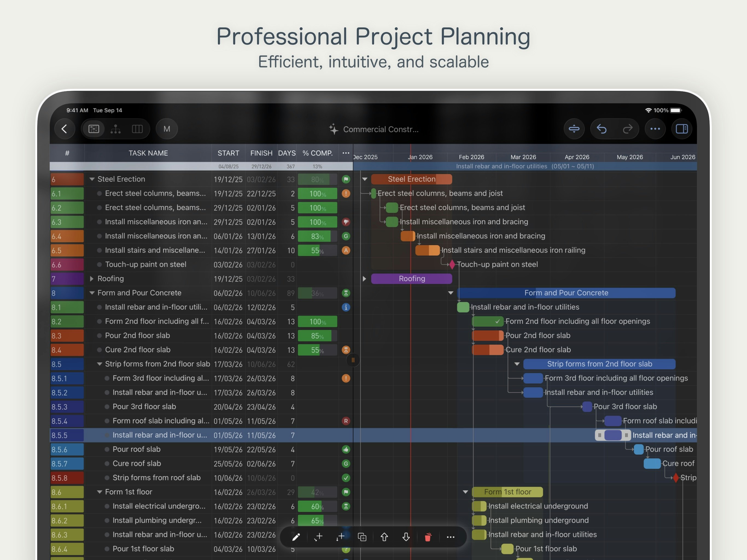Click the back chevron button
747x560 pixels.
click(64, 129)
